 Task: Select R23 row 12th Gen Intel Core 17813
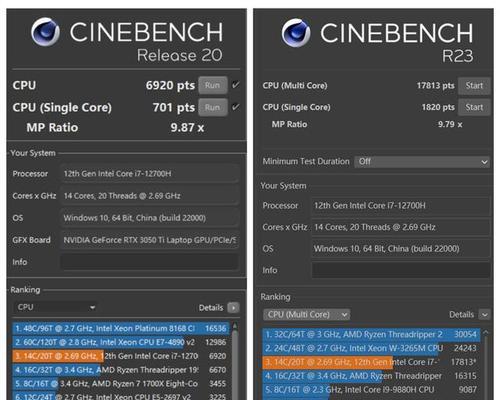point(371,362)
